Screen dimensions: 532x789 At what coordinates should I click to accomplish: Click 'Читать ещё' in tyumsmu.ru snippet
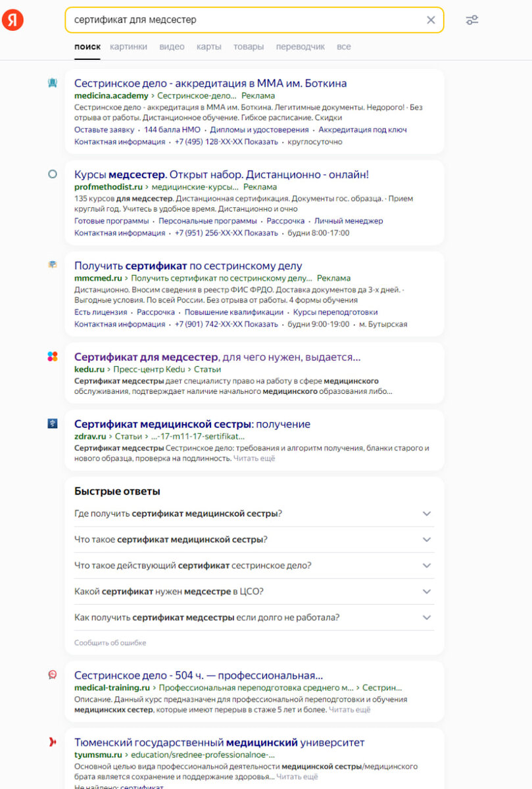tap(297, 777)
